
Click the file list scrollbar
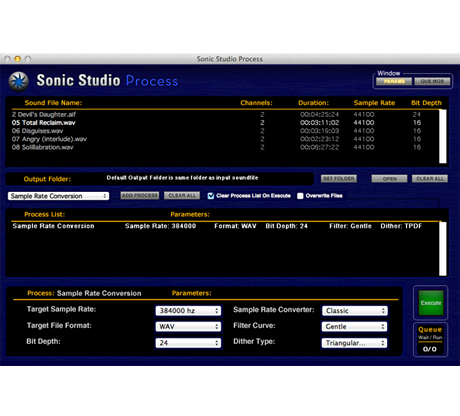[x=443, y=136]
